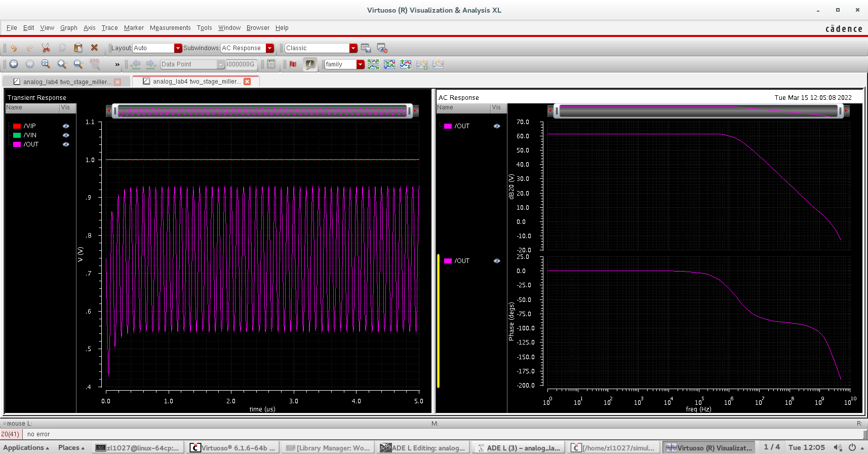Close the first analog_lab4 tab
868x454 pixels.
[117, 82]
